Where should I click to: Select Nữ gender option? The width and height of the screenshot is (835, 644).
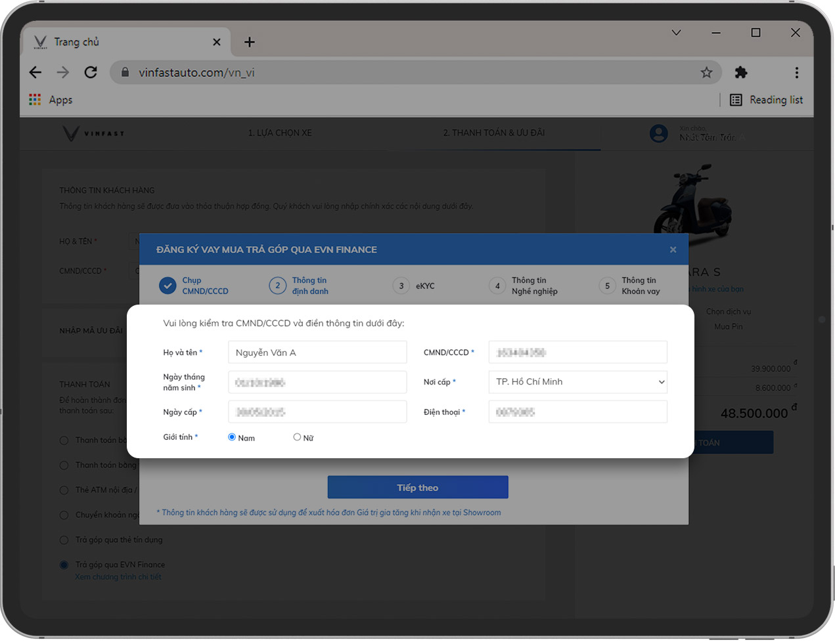[297, 437]
